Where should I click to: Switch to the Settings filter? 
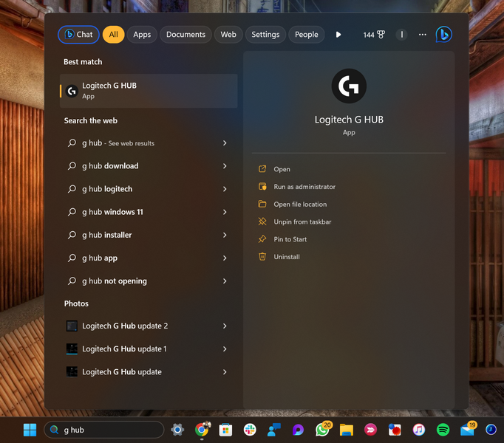click(x=265, y=35)
